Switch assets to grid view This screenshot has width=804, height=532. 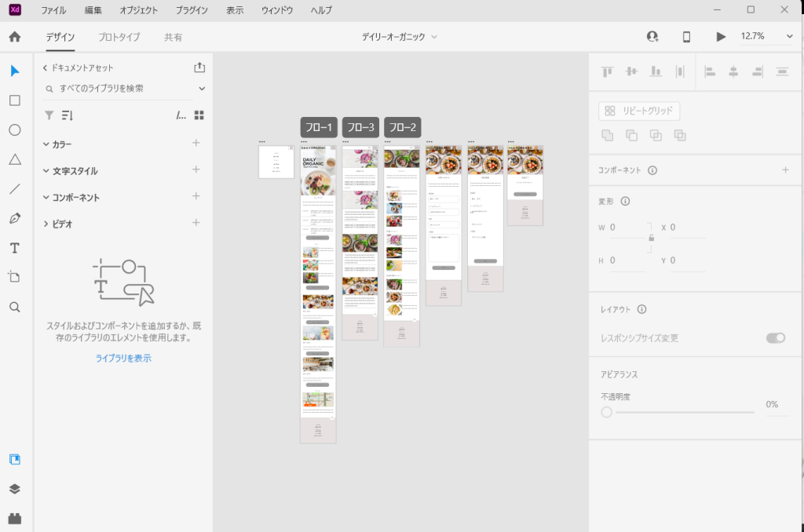pos(199,115)
